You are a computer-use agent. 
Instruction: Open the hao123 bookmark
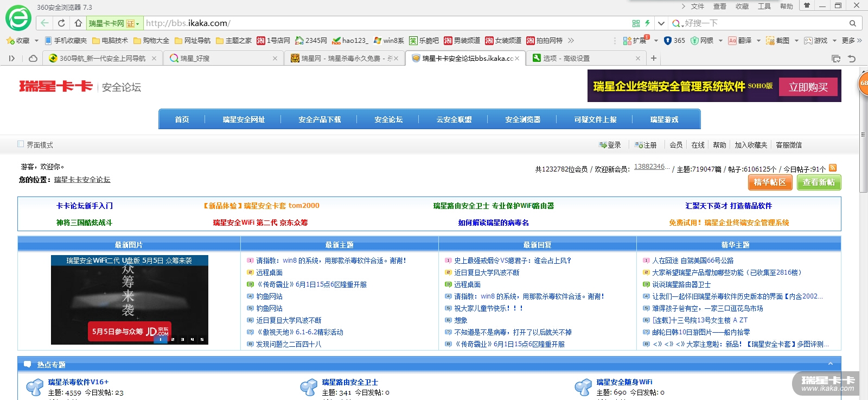click(350, 41)
